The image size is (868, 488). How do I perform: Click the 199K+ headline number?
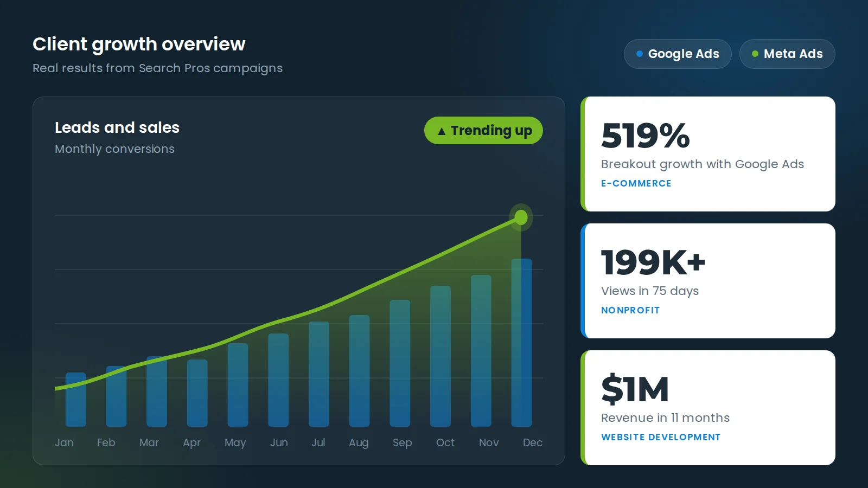[x=653, y=262]
